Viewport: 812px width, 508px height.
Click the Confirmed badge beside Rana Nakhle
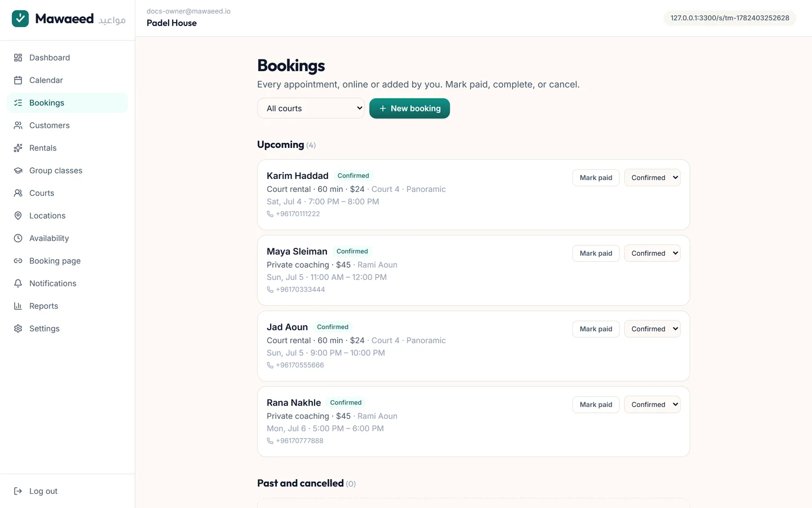(346, 402)
